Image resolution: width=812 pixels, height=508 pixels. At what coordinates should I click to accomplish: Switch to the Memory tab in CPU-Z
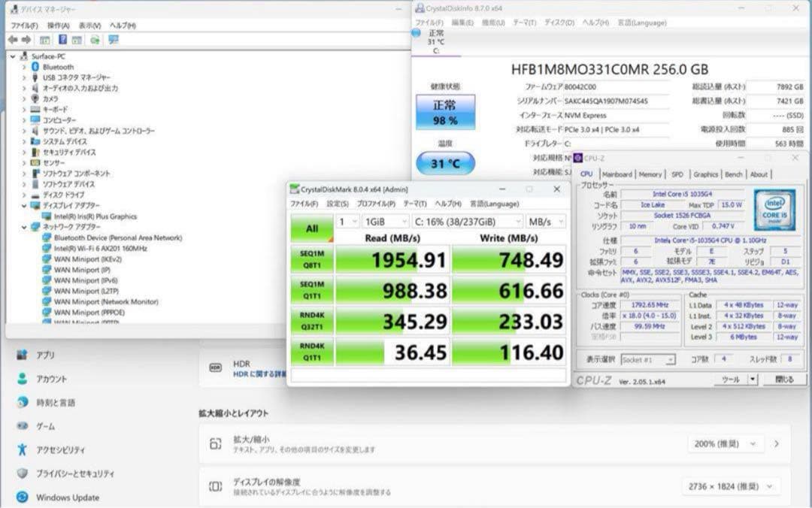[x=650, y=174]
